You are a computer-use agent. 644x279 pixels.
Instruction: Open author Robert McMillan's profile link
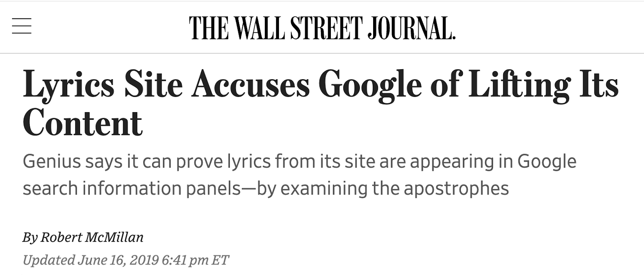click(92, 238)
